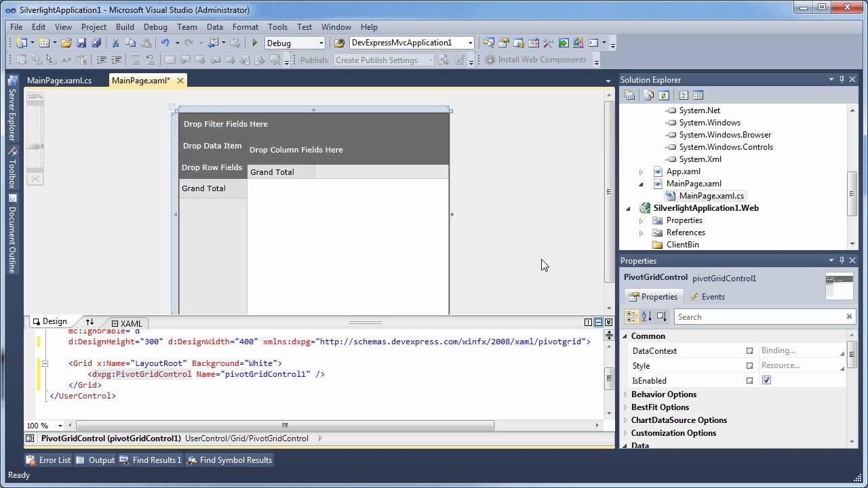Expand the References folder node

(x=642, y=233)
